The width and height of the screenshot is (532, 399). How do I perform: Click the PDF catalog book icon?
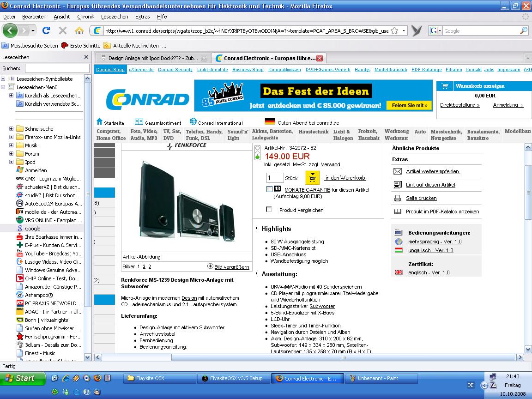(x=397, y=212)
